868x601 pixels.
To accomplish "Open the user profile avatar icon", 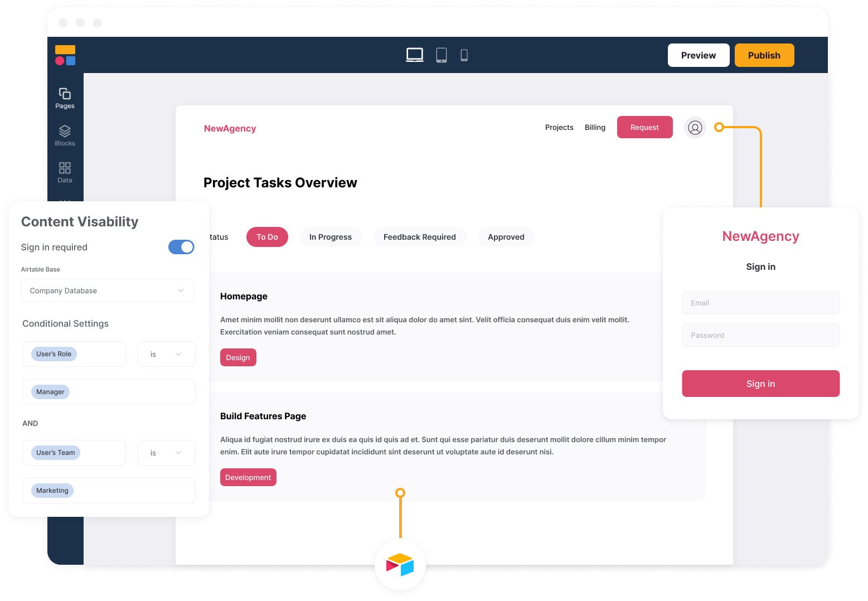I will pyautogui.click(x=695, y=128).
